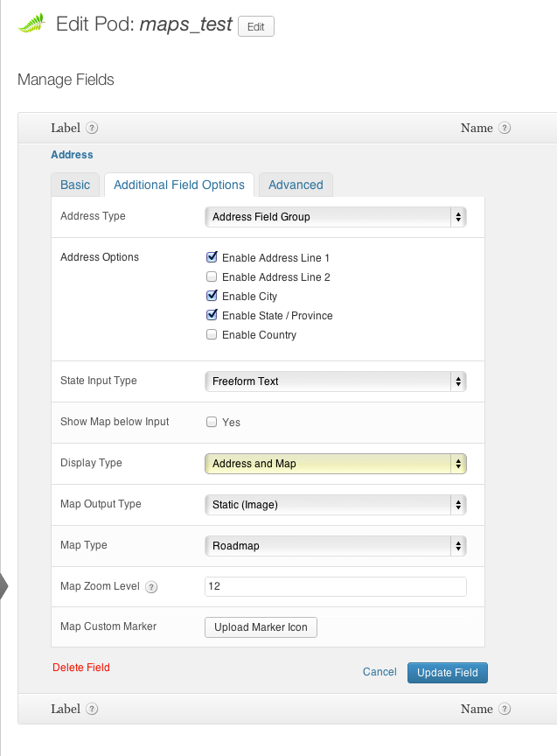The width and height of the screenshot is (557, 756).
Task: Click the Map Zoom Level input field
Action: (x=335, y=586)
